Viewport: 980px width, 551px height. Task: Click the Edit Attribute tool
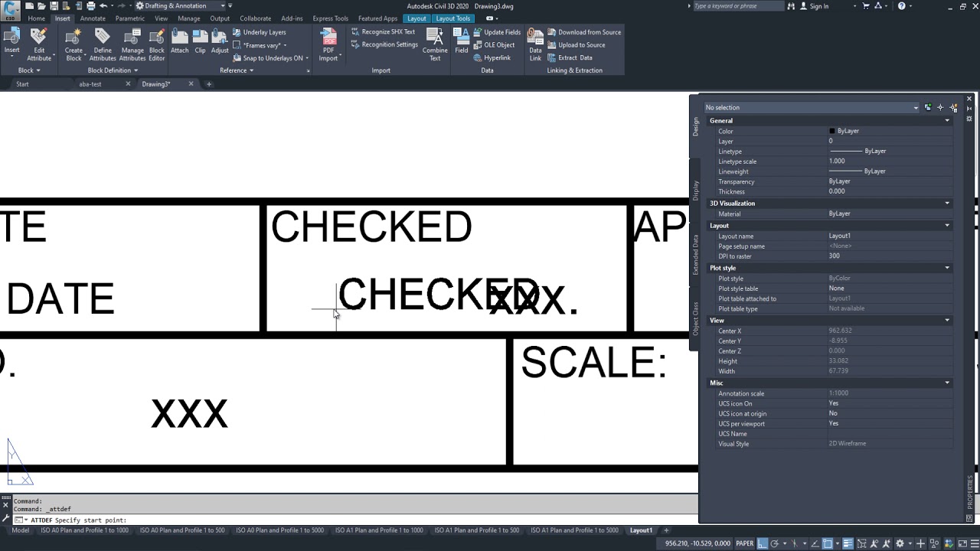[x=39, y=44]
